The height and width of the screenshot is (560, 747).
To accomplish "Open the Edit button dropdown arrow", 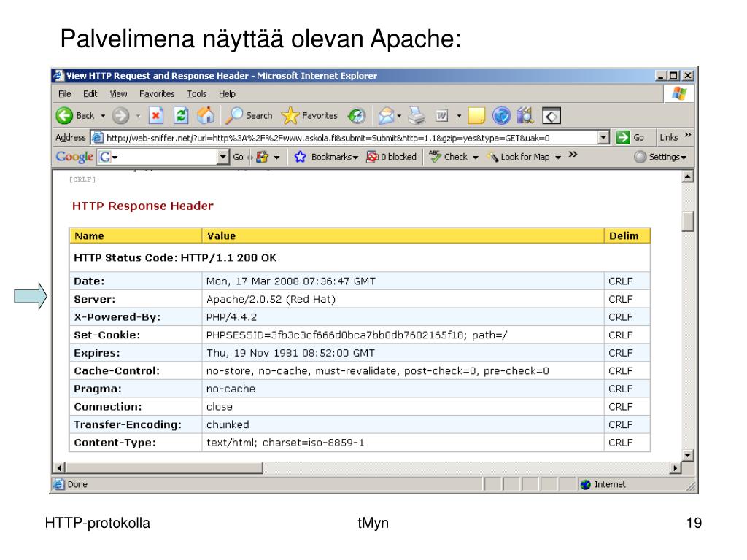I will tap(460, 116).
